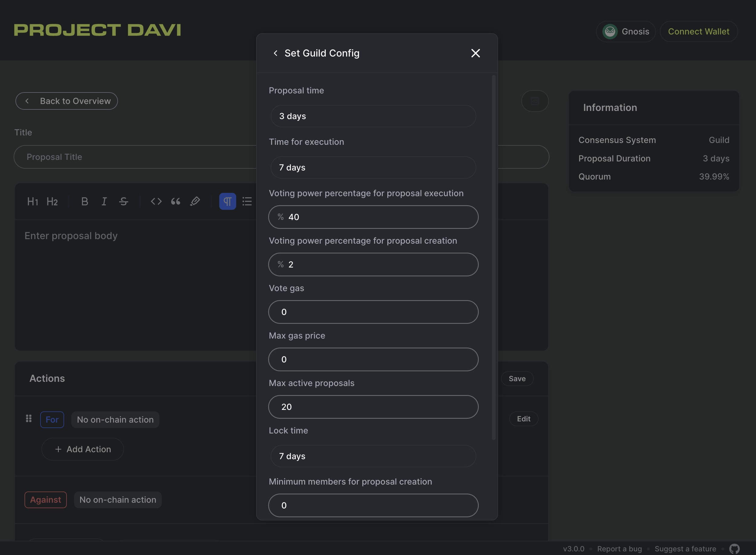Edit the Max active proposals value
Image resolution: width=756 pixels, height=555 pixels.
click(x=373, y=407)
